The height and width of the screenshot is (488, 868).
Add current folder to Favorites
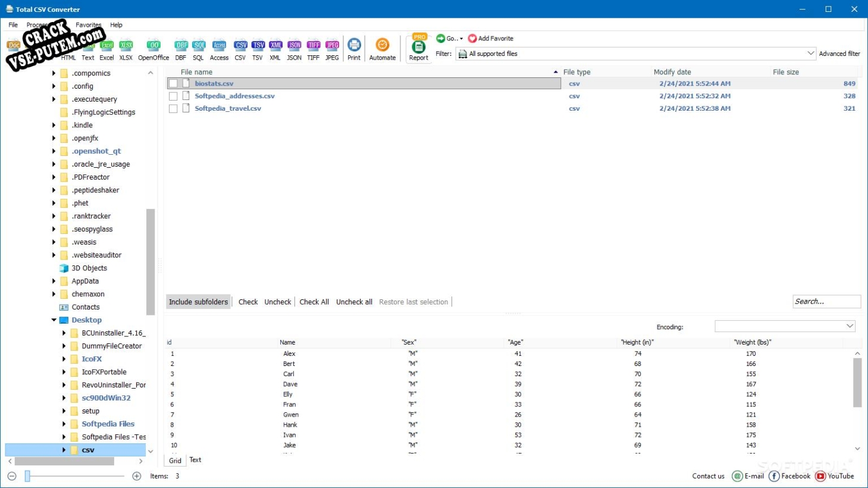point(491,38)
